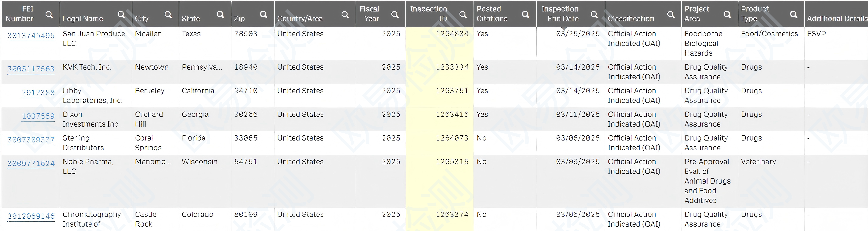
Task: Open Country/Area column search
Action: click(x=345, y=14)
